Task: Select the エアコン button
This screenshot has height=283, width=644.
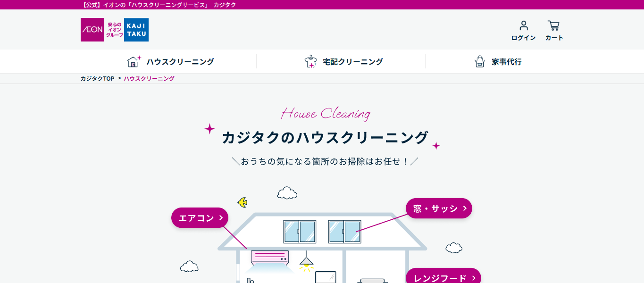Action: 200,218
